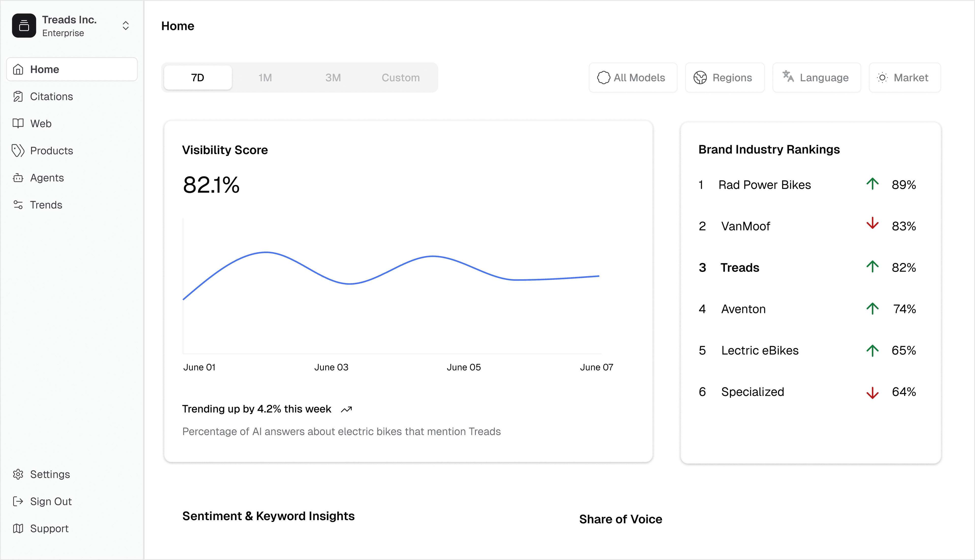Screen dimensions: 975x560
Task: Open the Language filter dropdown
Action: [817, 78]
